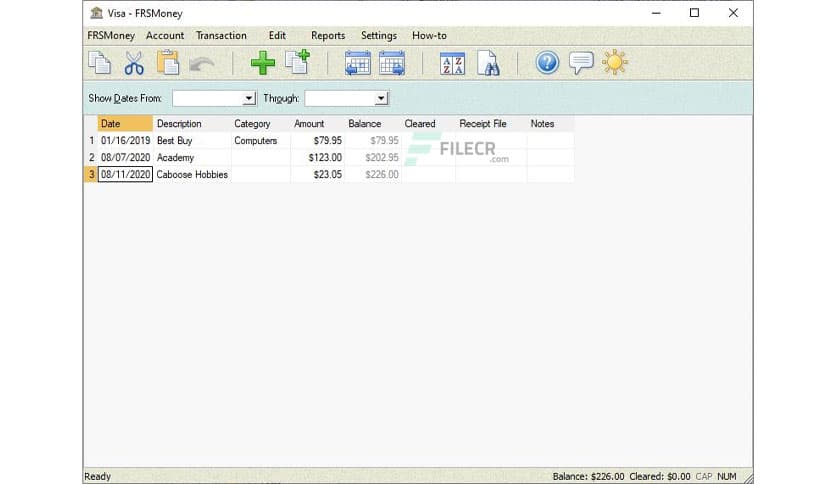Click the Ready status text
The width and height of the screenshot is (836, 484).
(98, 477)
